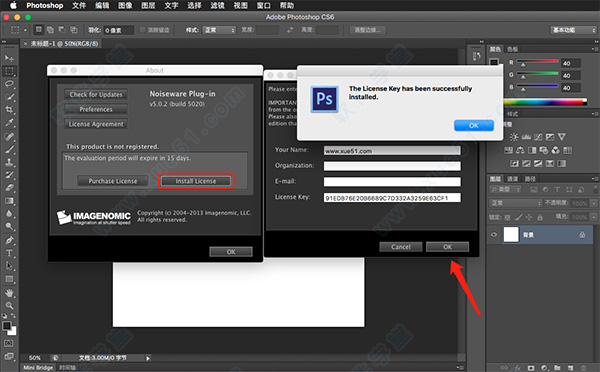Open tool preset picker arrow
This screenshot has height=372, width=600.
click(25, 30)
